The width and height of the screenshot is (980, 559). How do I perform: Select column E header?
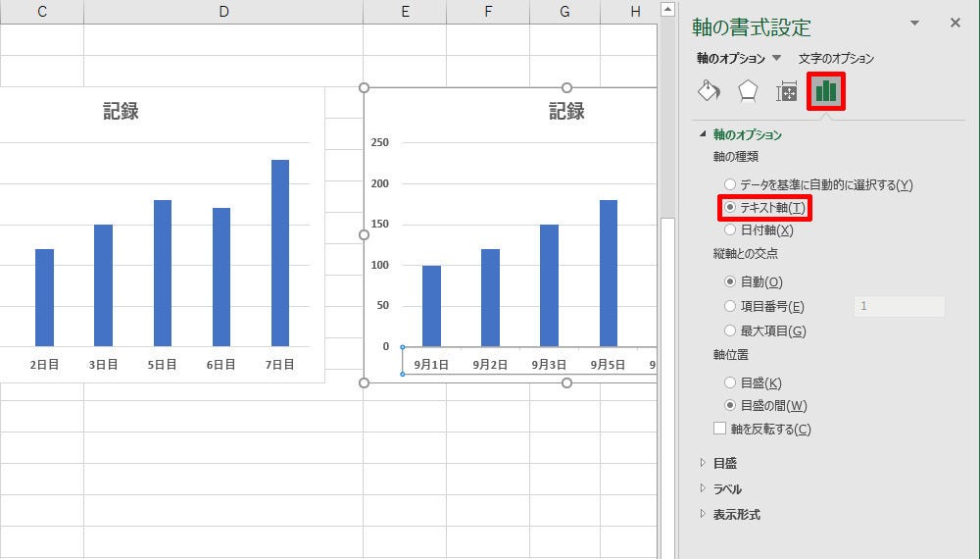point(405,12)
